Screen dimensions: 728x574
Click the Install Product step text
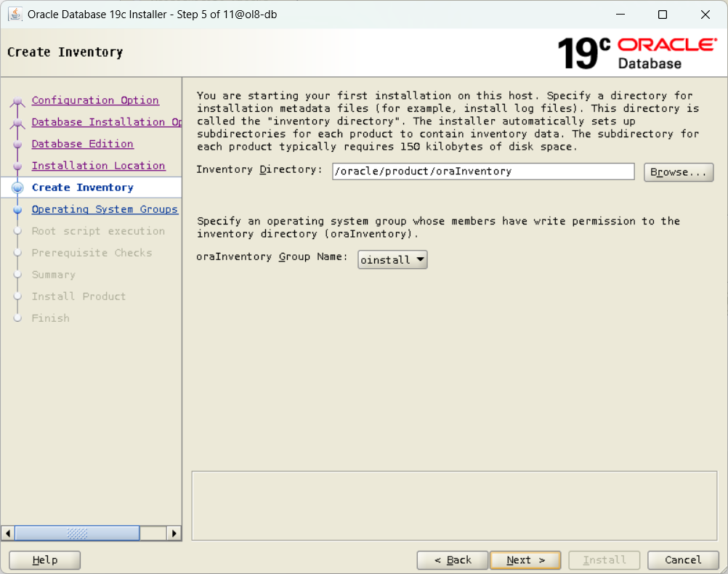click(x=78, y=296)
